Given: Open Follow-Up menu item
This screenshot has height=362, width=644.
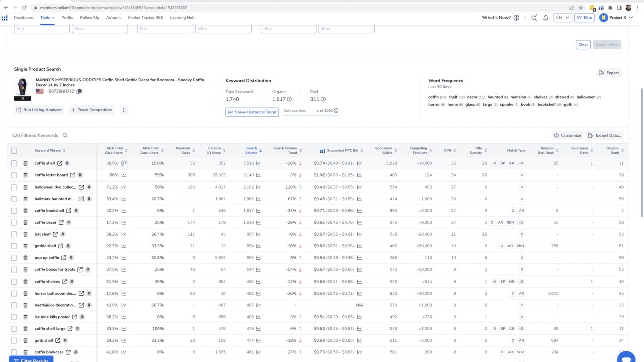Looking at the screenshot, I should pyautogui.click(x=90, y=18).
